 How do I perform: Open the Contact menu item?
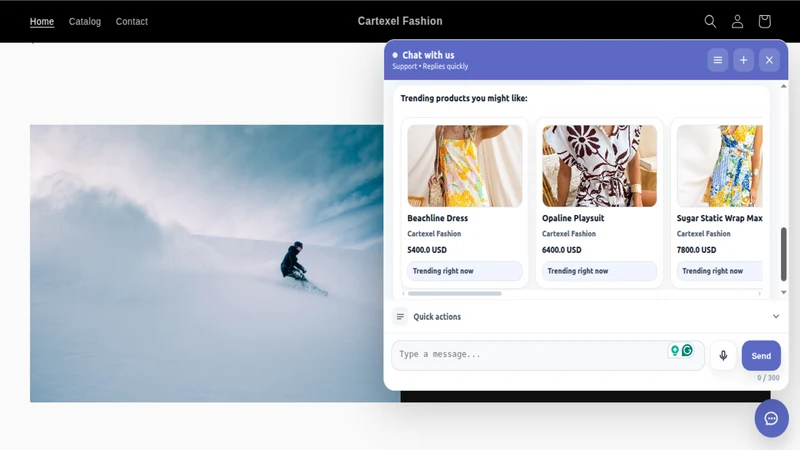pos(132,21)
